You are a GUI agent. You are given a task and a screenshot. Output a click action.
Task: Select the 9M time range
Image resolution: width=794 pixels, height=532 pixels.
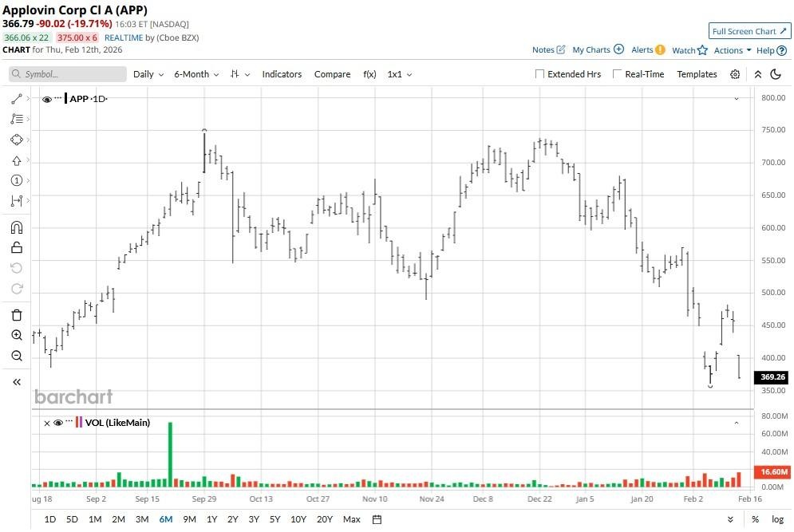click(x=189, y=518)
